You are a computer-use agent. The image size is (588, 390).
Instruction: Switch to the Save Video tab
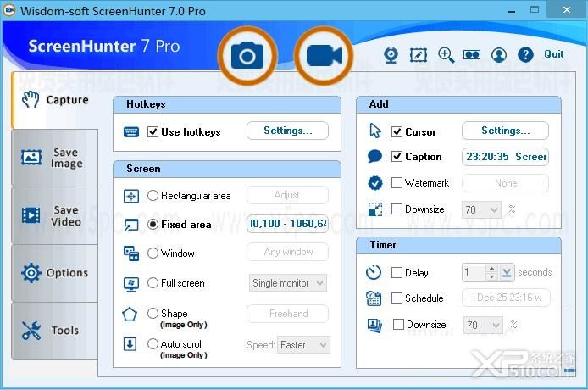(x=55, y=216)
